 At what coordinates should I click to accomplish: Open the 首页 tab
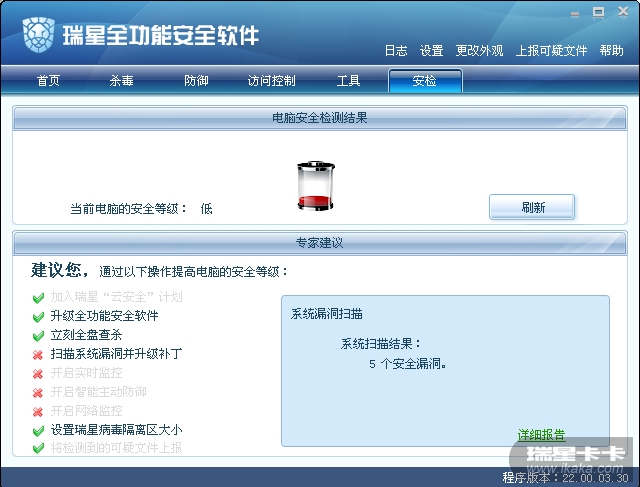pos(49,80)
